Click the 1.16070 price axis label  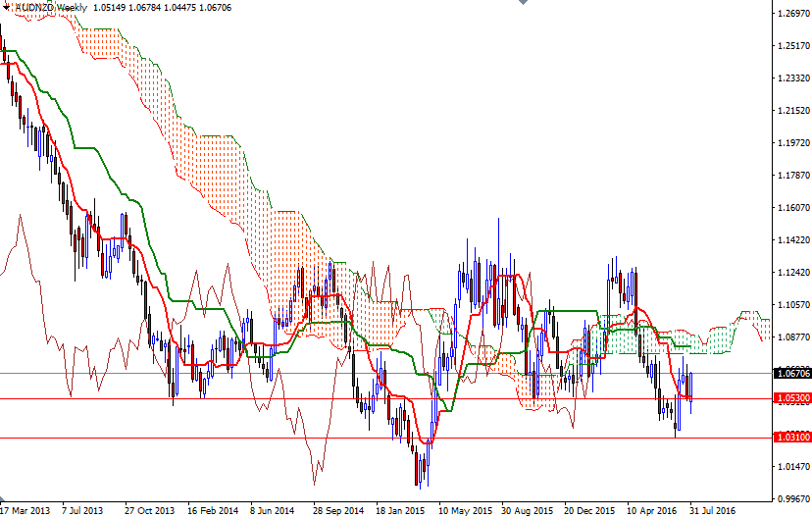(794, 208)
